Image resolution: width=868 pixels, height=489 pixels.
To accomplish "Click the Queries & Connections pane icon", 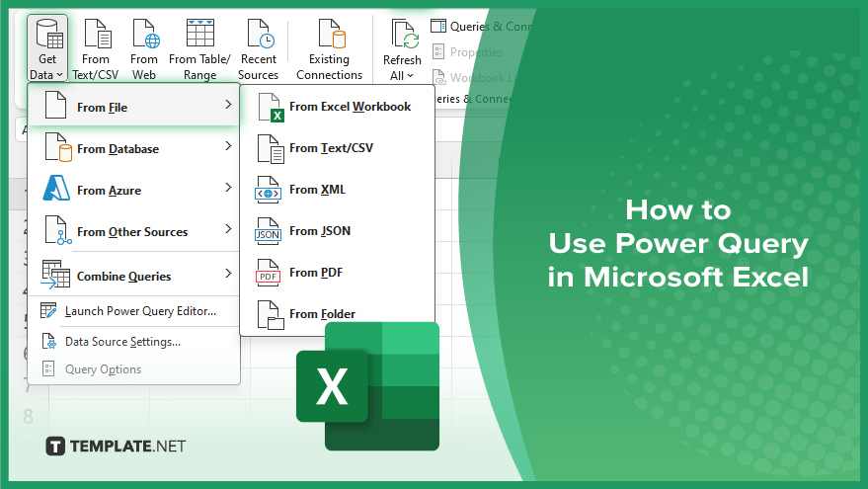I will (x=438, y=26).
